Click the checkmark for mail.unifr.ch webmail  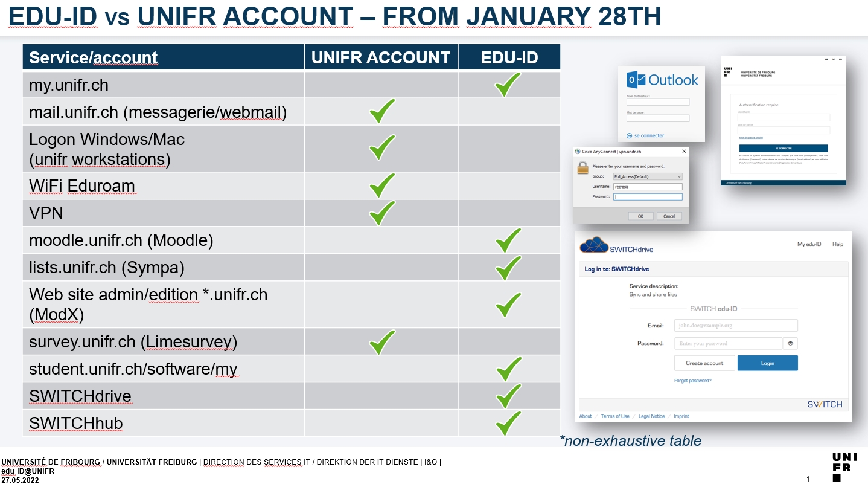382,111
